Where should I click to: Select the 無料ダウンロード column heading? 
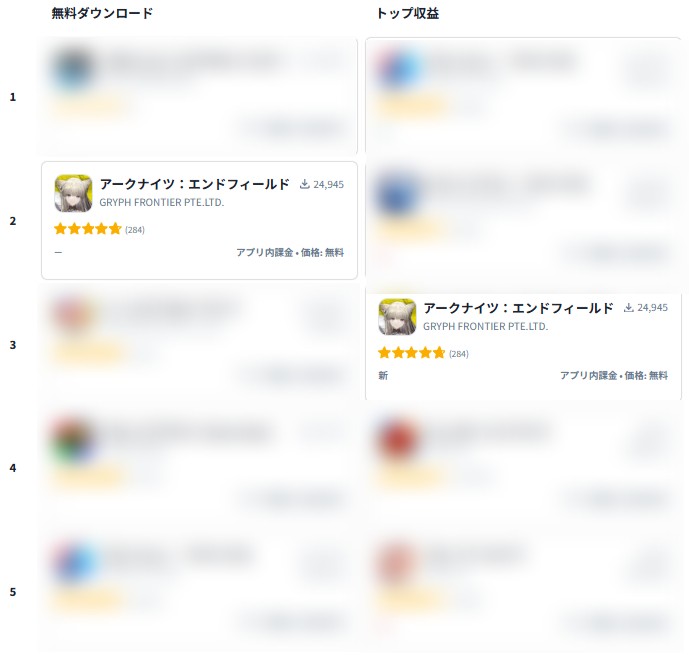(102, 13)
